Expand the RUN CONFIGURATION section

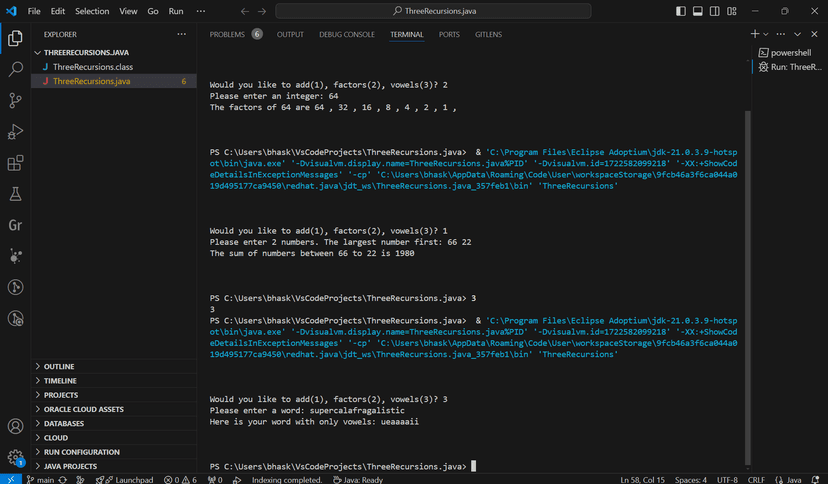[x=114, y=451]
